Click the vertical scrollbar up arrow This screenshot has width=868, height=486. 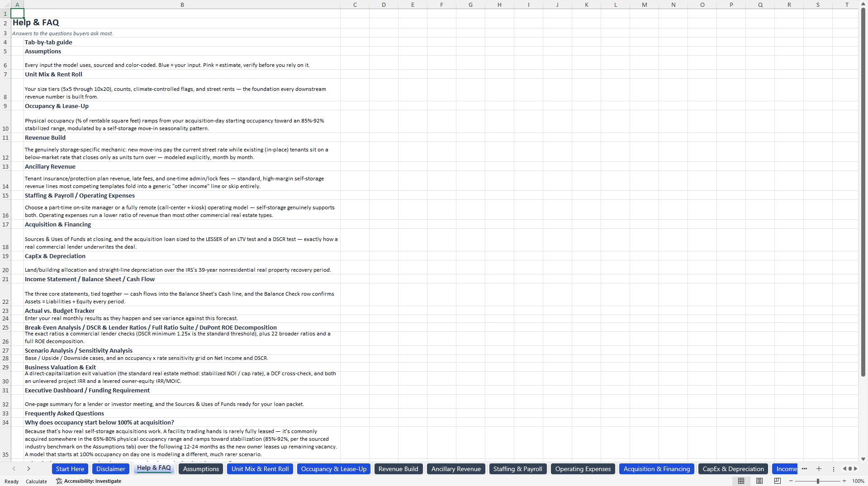click(x=863, y=4)
